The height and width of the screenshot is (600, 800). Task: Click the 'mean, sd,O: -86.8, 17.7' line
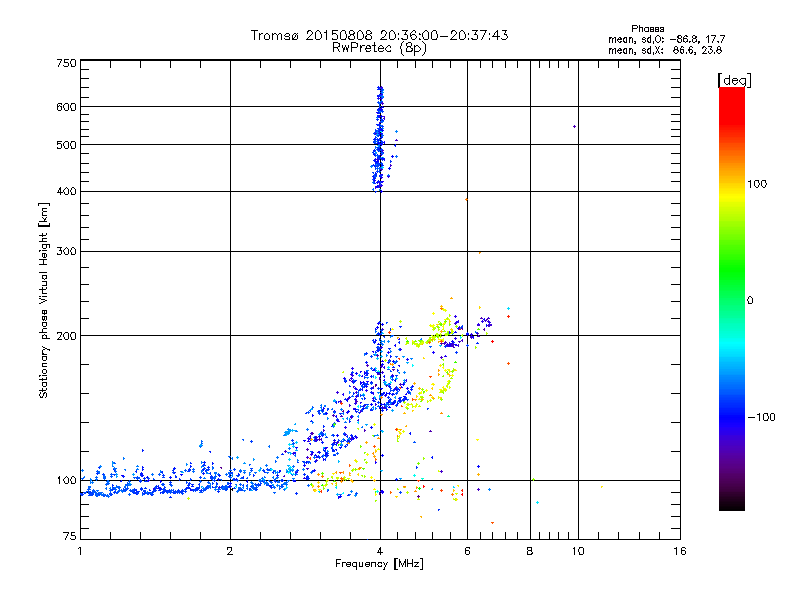coord(666,39)
